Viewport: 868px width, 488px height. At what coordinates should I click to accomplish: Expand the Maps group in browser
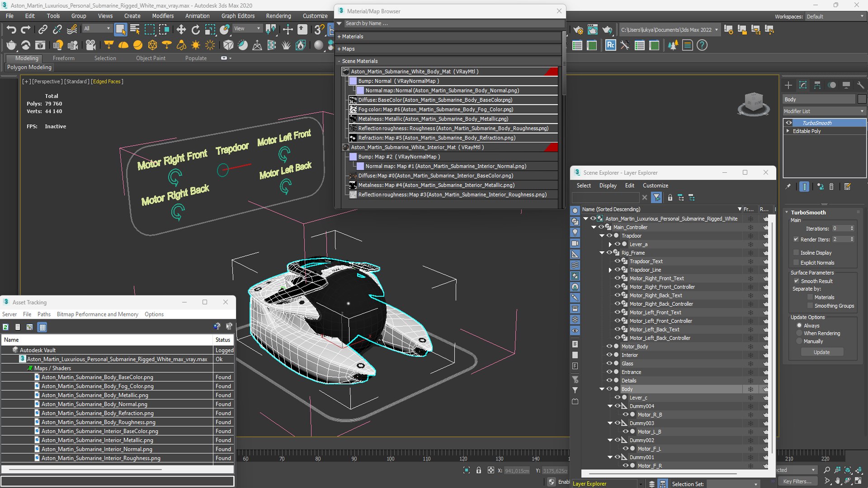pyautogui.click(x=339, y=49)
